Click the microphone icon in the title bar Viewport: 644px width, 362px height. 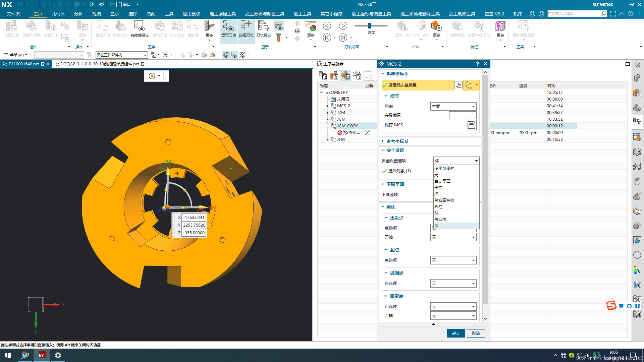point(92,4)
